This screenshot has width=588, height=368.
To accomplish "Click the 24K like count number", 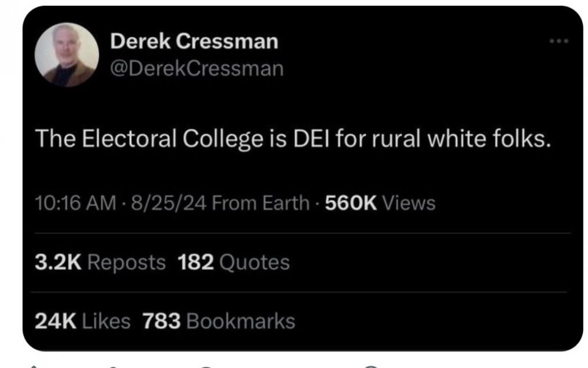I will (x=54, y=320).
